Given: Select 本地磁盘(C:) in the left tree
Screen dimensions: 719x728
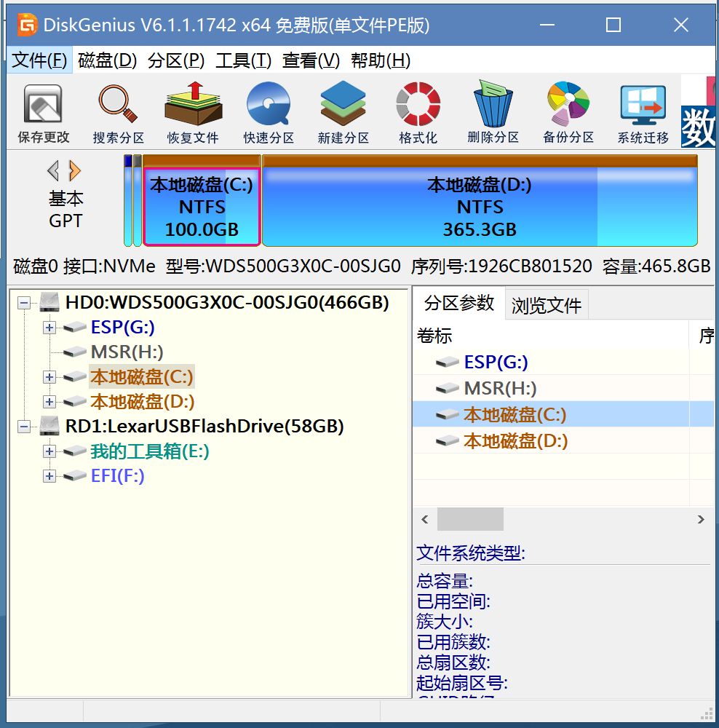Looking at the screenshot, I should pos(142,376).
